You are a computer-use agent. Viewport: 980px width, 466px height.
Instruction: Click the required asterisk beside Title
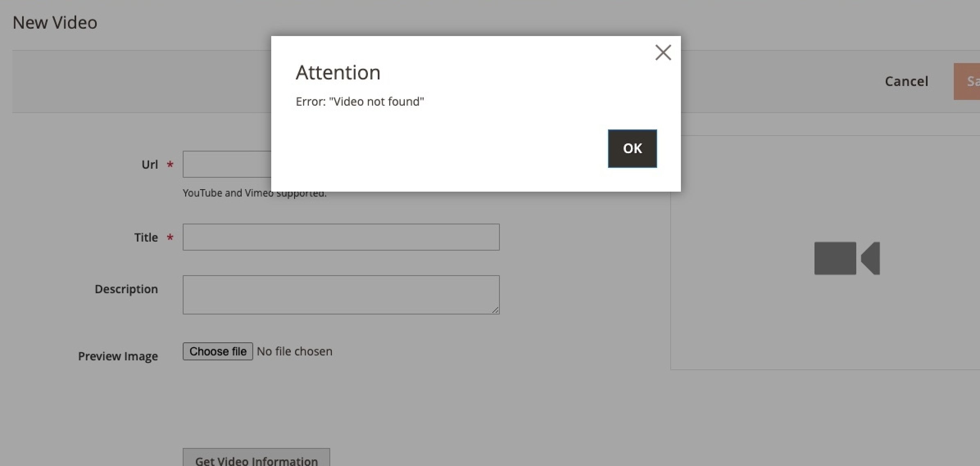[169, 238]
